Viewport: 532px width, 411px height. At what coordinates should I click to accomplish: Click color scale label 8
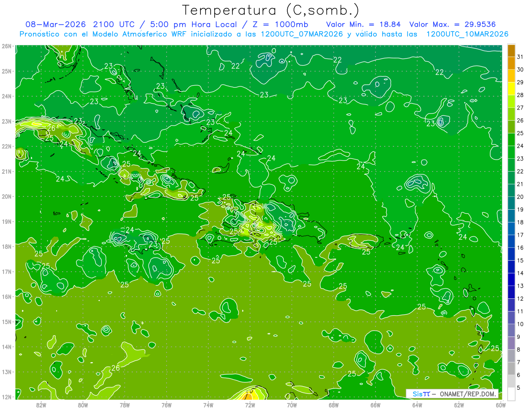click(519, 349)
